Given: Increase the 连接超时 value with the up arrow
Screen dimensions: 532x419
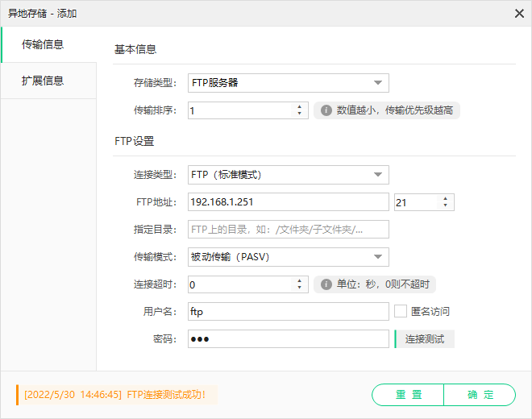Looking at the screenshot, I should [299, 281].
